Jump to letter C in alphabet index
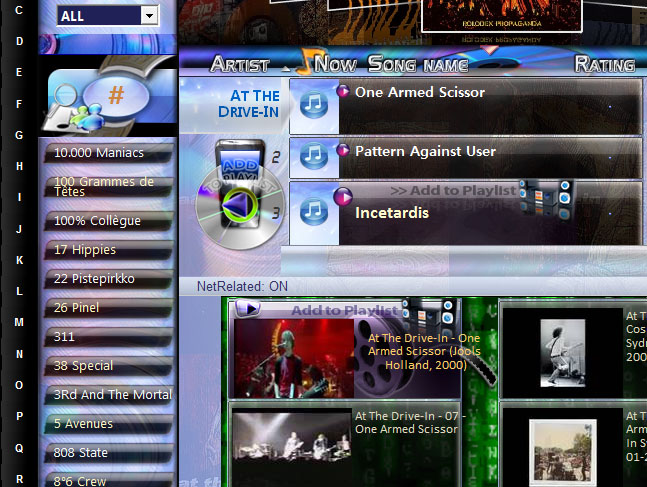 (19, 10)
